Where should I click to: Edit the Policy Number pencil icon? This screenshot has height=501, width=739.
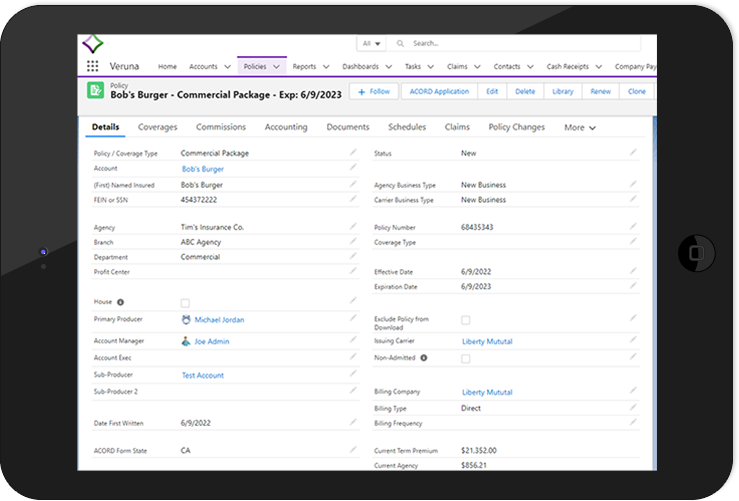[633, 226]
